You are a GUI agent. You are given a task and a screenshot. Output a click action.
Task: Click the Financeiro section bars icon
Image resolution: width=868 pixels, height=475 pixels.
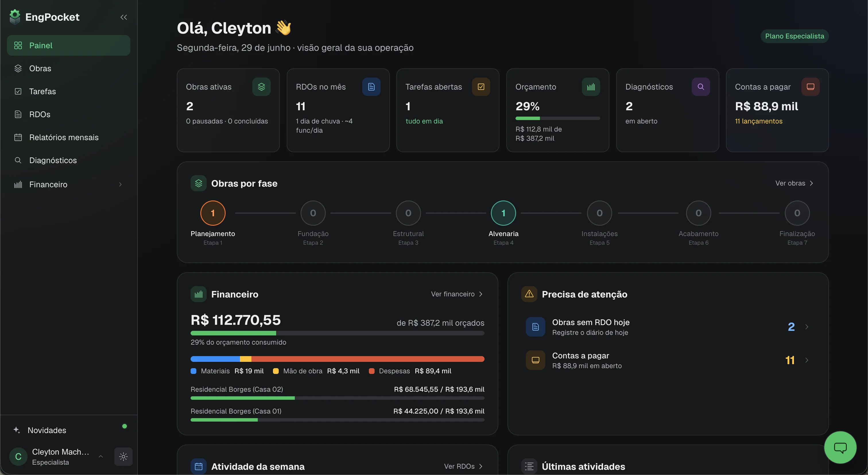click(198, 294)
